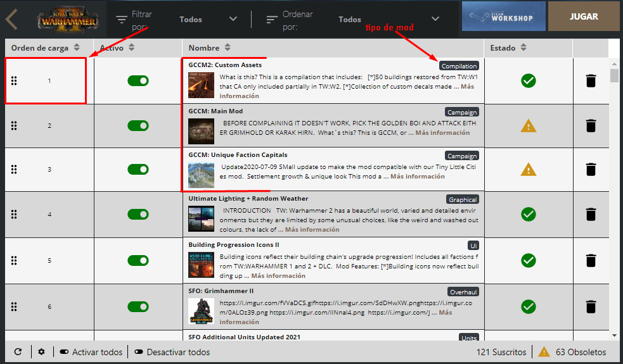Viewport: 623px width, 364px height.
Task: Delete Building Progression Icons II with trash
Action: pos(591,260)
